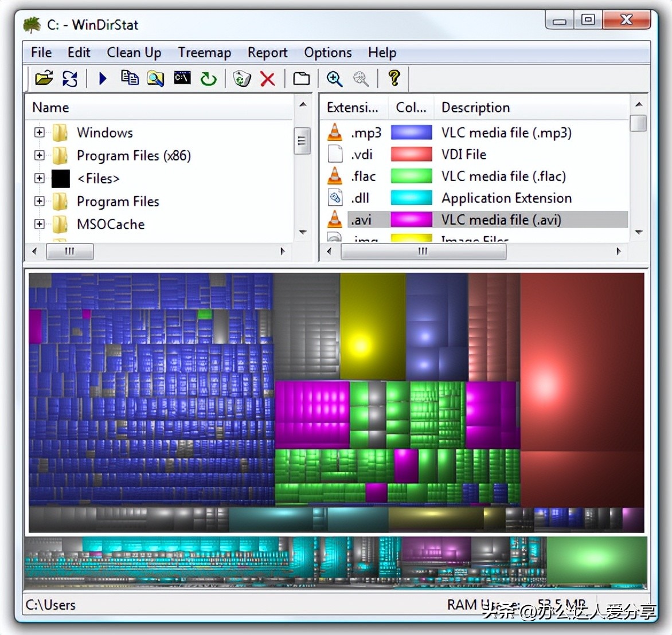Viewport: 672px width, 635px height.
Task: Click the .flac green color swatch
Action: click(x=411, y=175)
